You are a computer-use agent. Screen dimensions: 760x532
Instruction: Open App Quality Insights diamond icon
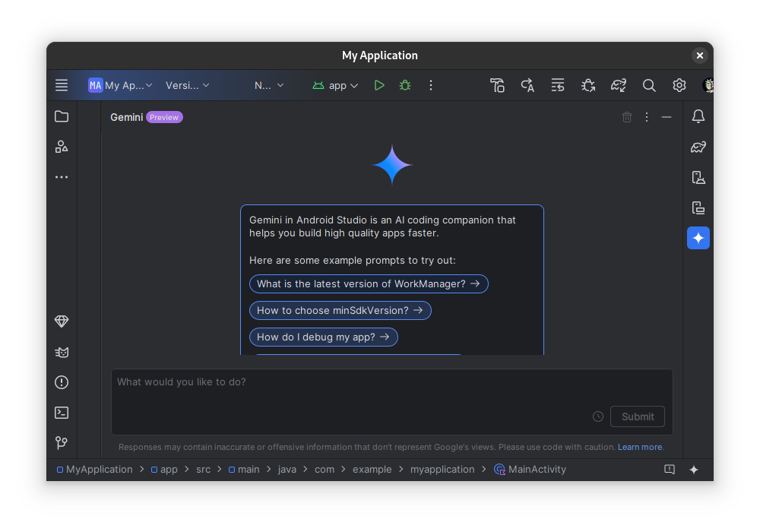(x=62, y=321)
